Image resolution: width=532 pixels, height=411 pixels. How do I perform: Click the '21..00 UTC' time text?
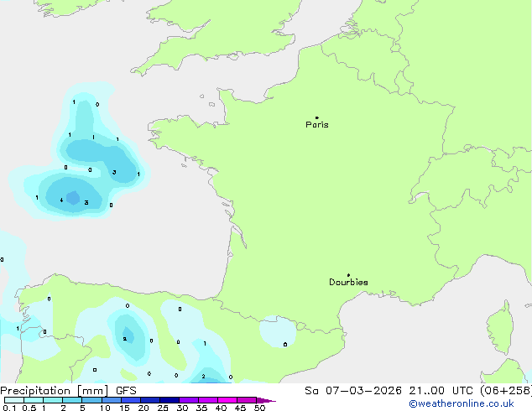point(441,391)
